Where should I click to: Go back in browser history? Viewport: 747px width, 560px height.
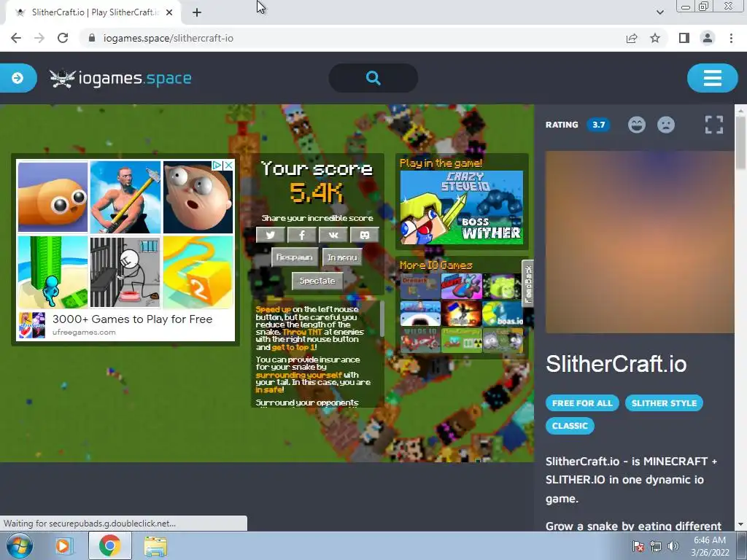point(16,38)
